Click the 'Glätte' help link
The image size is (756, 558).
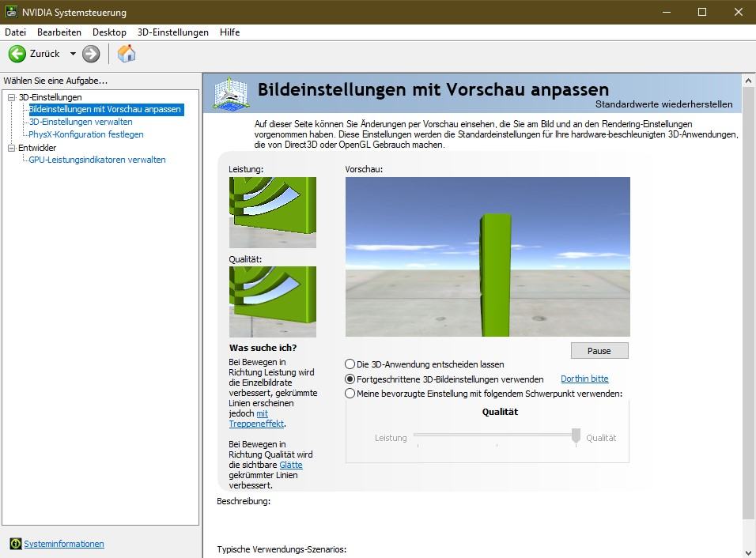tap(291, 465)
